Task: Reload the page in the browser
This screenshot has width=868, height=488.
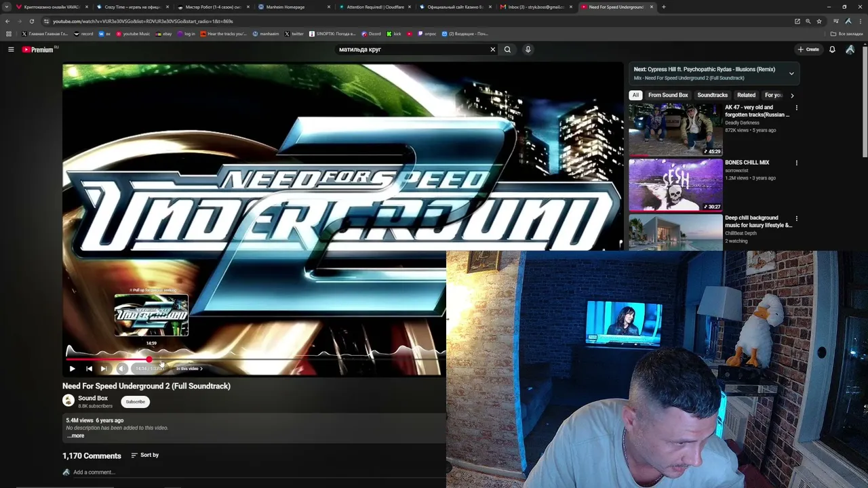Action: point(31,21)
